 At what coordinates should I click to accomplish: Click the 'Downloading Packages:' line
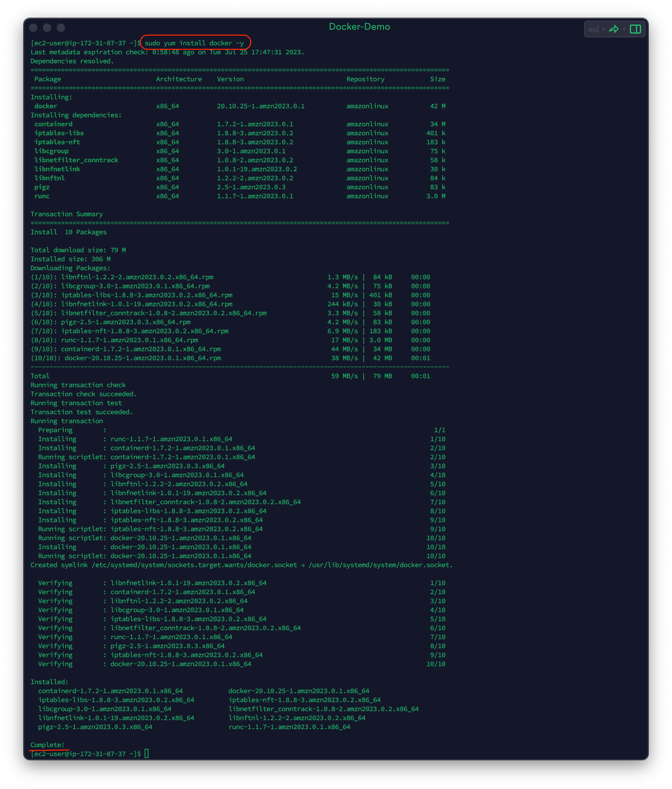71,268
